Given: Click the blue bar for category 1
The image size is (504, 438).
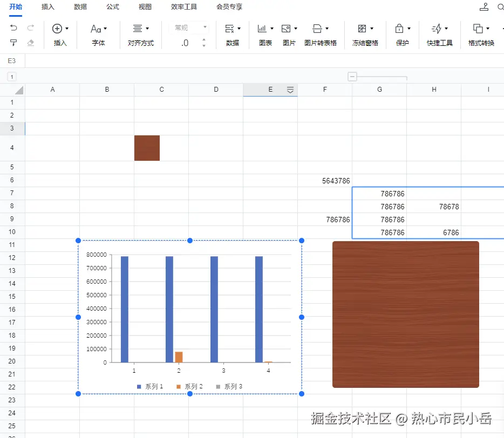Looking at the screenshot, I should pyautogui.click(x=125, y=309).
